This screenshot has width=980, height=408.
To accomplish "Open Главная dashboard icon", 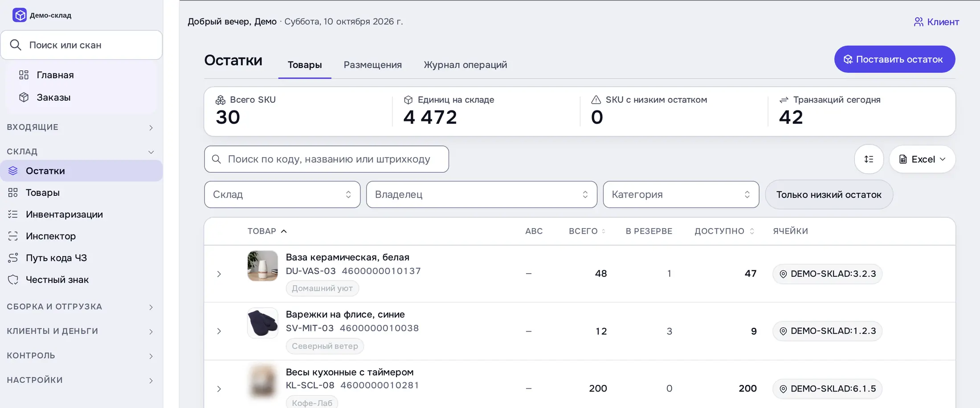I will 24,75.
